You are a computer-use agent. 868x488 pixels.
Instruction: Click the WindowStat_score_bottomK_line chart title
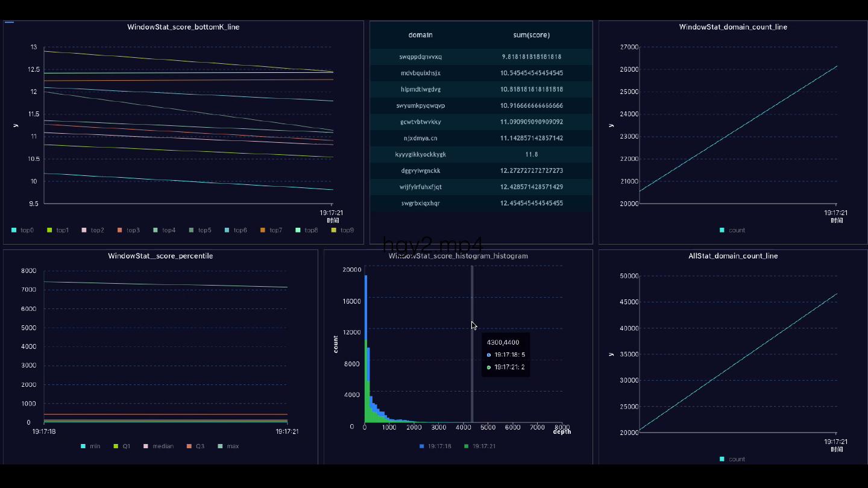183,27
